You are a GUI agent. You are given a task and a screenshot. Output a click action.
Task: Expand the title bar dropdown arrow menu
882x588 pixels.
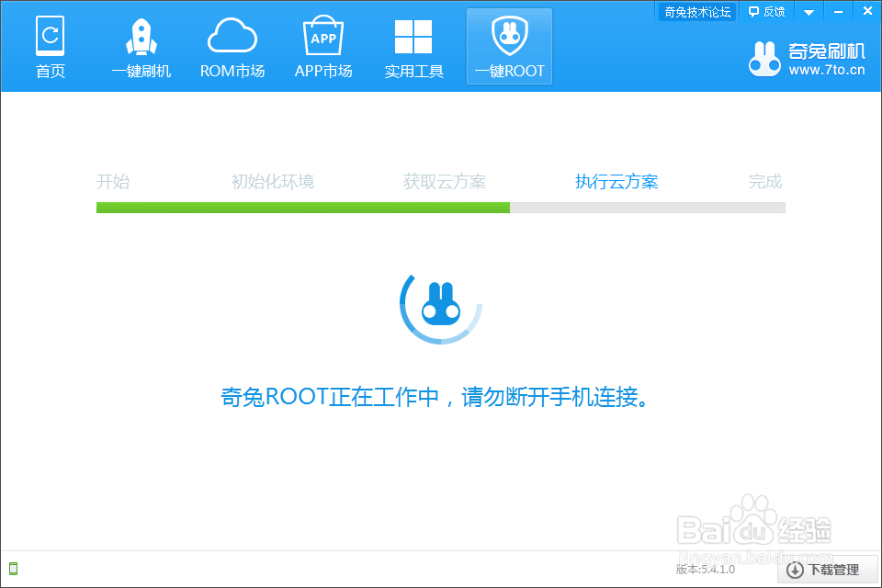(808, 12)
